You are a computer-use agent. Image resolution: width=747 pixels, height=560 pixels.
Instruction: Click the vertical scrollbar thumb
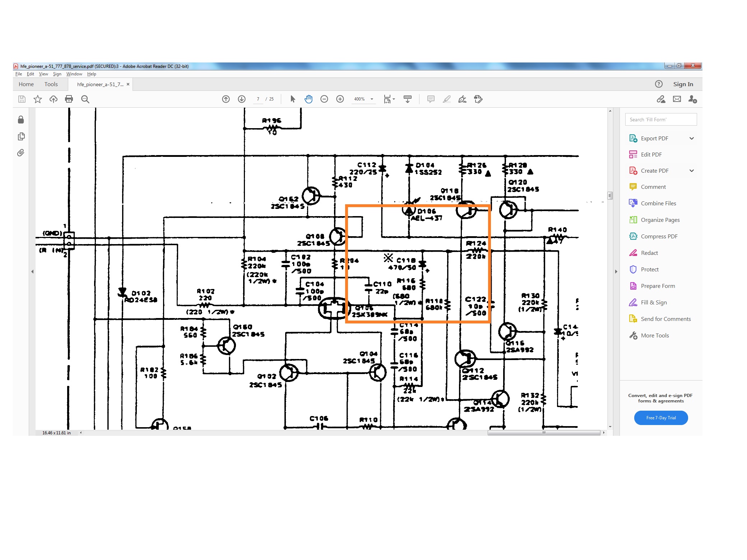click(x=610, y=196)
